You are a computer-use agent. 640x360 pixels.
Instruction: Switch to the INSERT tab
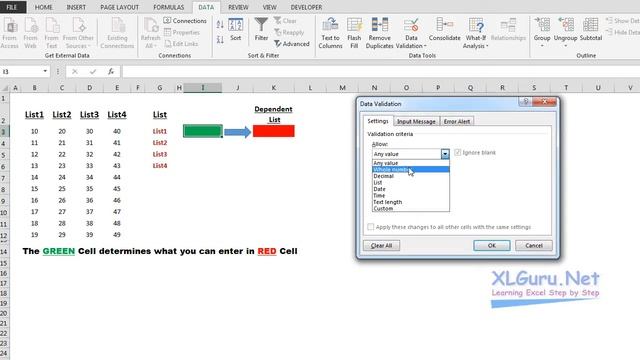[x=76, y=7]
